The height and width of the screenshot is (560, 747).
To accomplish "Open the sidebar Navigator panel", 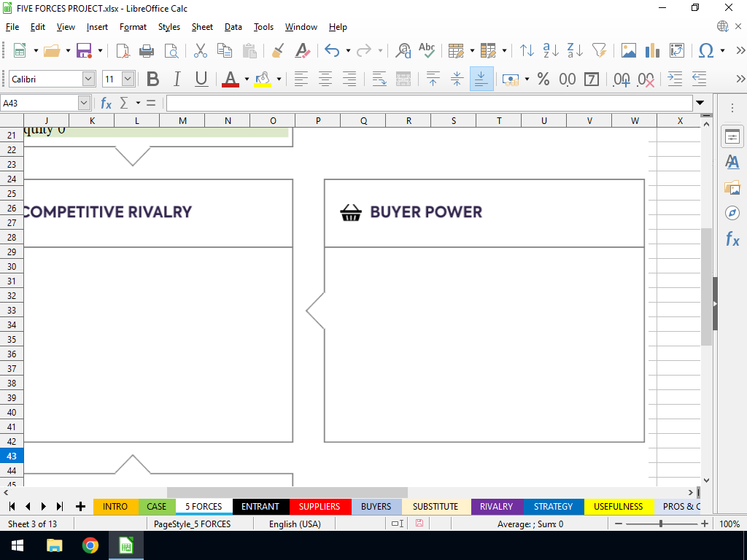I will 732,213.
